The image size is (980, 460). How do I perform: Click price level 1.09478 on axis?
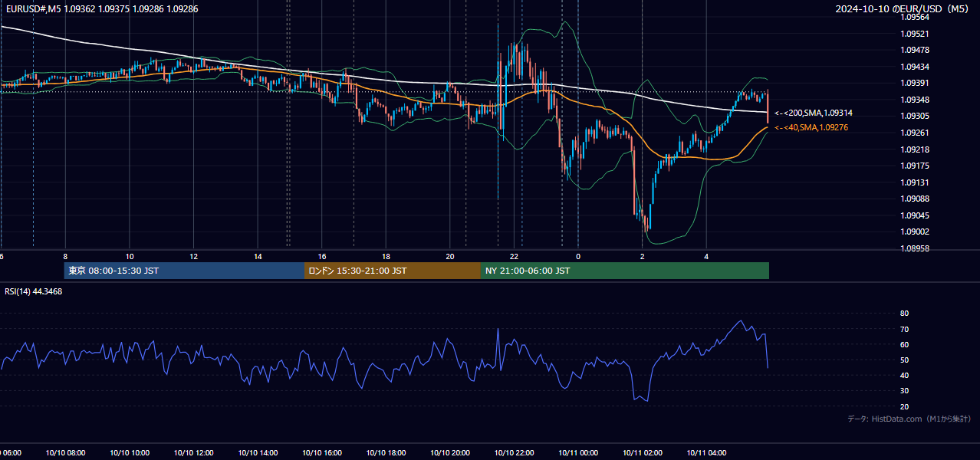pyautogui.click(x=914, y=50)
